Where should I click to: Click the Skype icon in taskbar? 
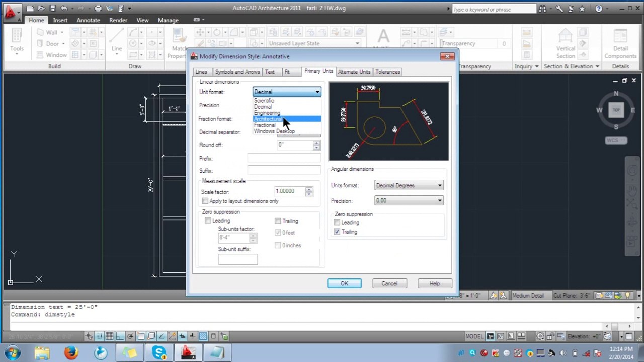159,352
